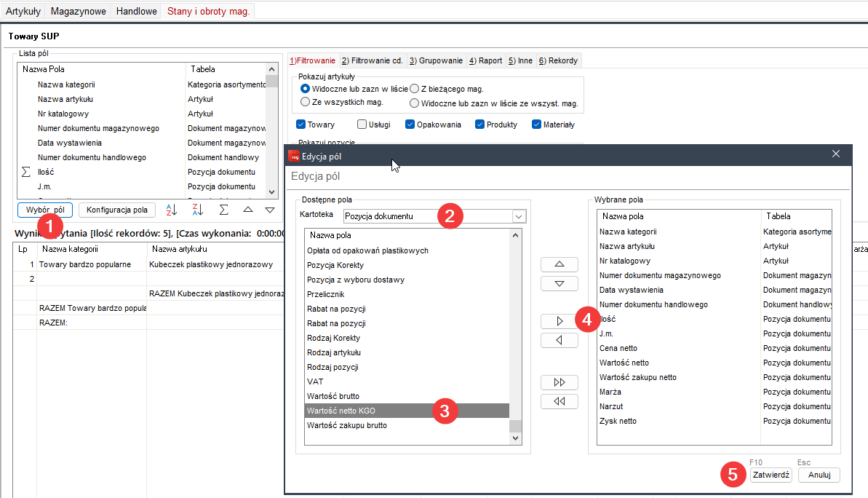This screenshot has height=498, width=868.
Task: Remove selected field with left arrow button
Action: pos(559,340)
